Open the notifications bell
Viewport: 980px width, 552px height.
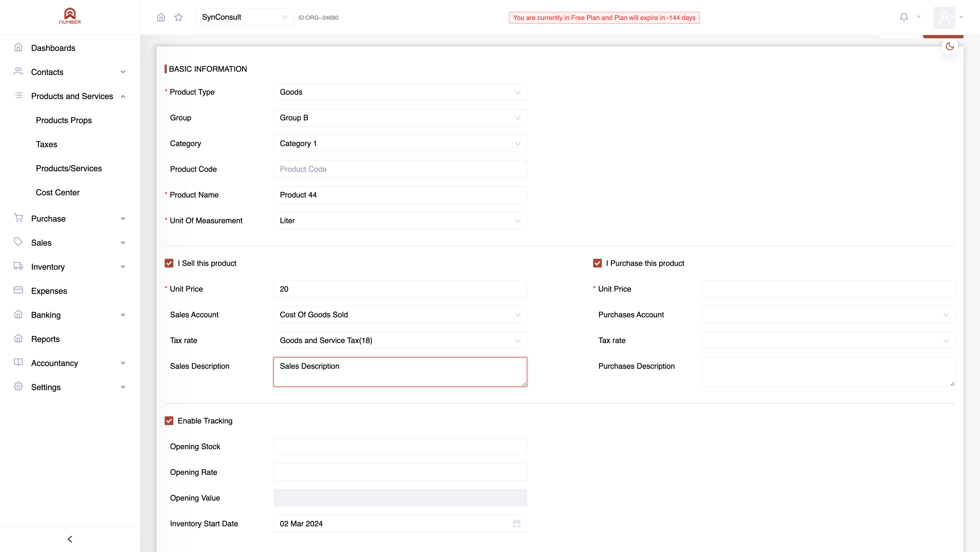click(x=904, y=17)
